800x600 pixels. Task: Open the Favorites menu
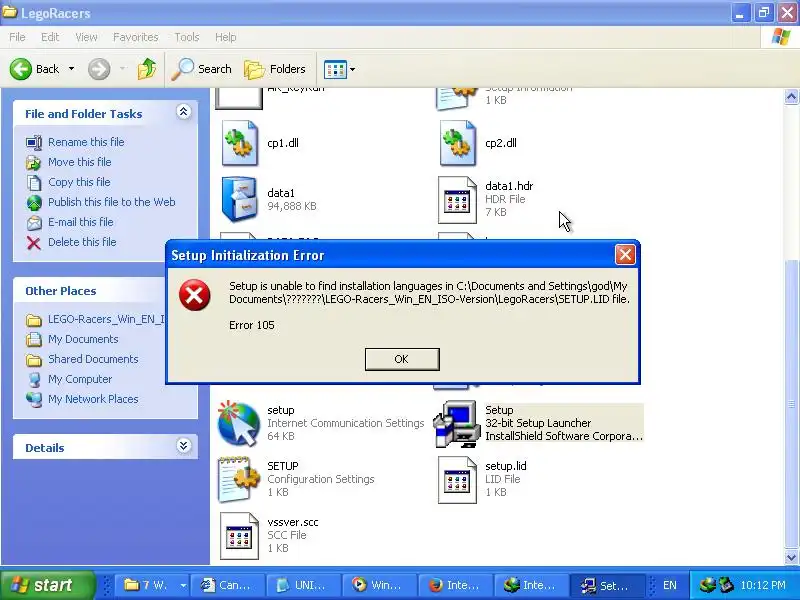click(136, 37)
